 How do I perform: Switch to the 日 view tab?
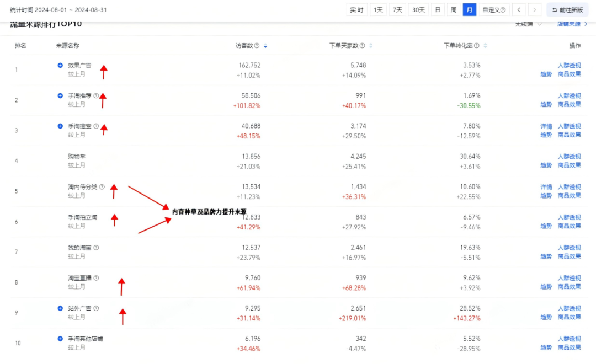pyautogui.click(x=438, y=10)
